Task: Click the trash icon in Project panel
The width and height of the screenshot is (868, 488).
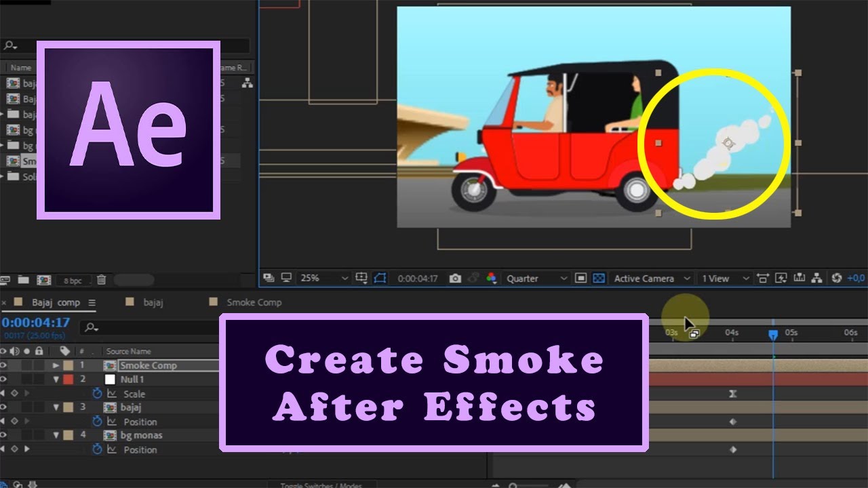Action: tap(101, 279)
